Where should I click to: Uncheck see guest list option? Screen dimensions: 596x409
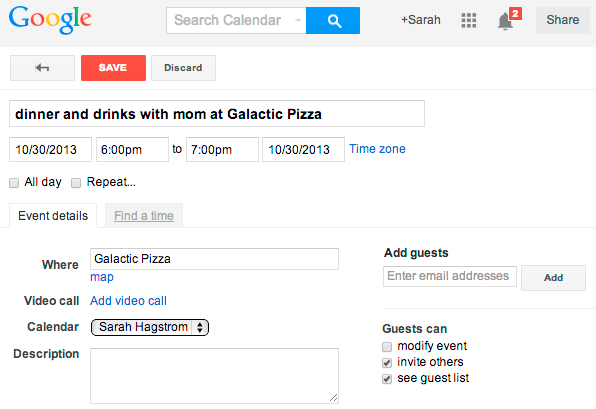click(x=387, y=379)
